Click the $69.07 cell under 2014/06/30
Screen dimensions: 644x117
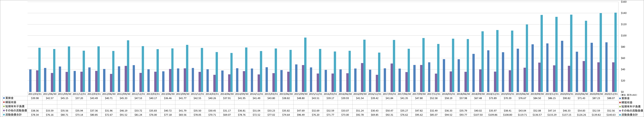227,115
